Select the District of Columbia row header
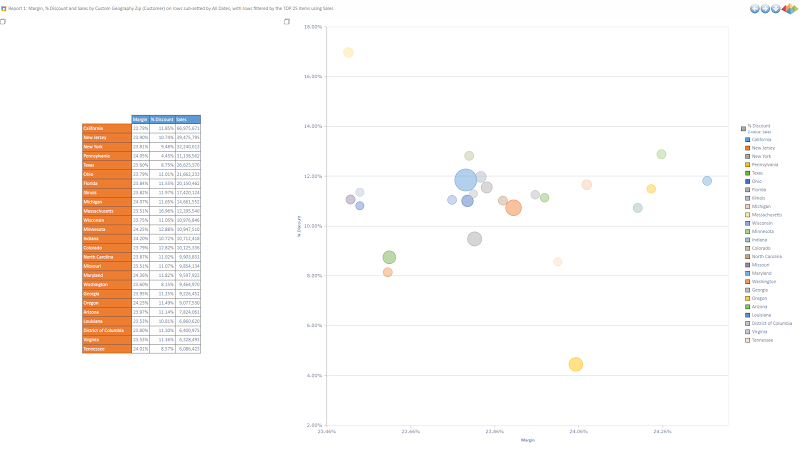This screenshot has width=800, height=449. pos(107,331)
